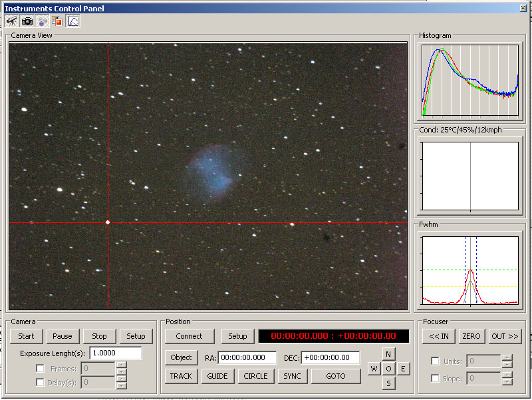
Task: Enable the focuser Slope checkbox
Action: pyautogui.click(x=435, y=378)
